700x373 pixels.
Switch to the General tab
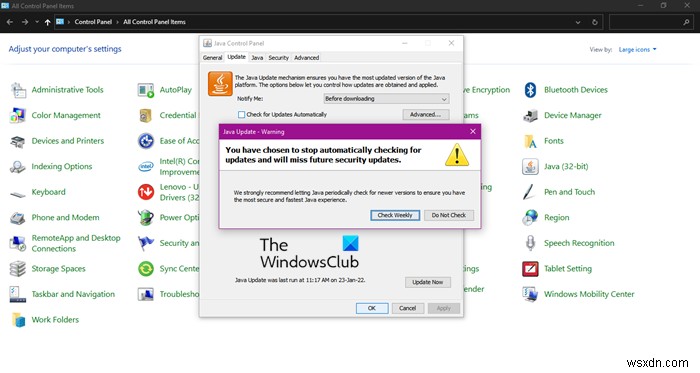point(212,58)
